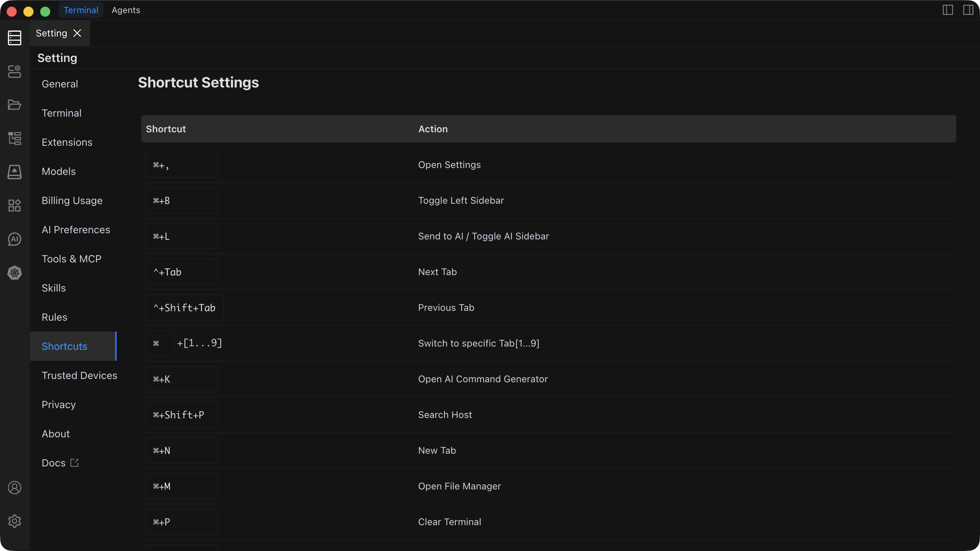
Task: Open the AI chat bubble icon
Action: point(15,239)
